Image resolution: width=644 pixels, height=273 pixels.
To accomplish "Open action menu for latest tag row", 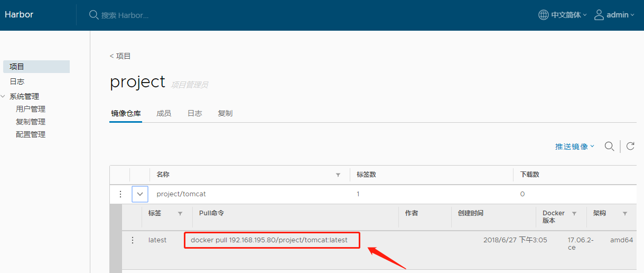I will pos(133,240).
